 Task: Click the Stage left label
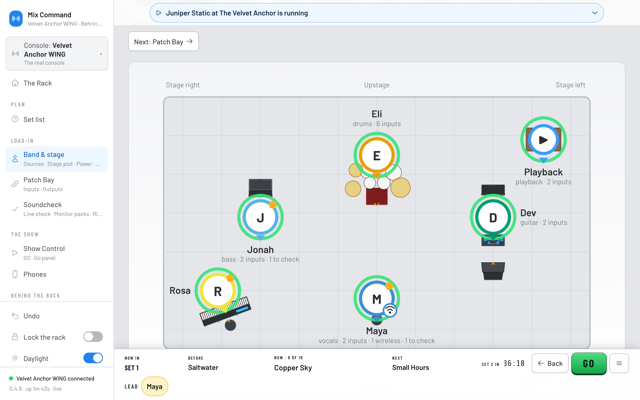tap(570, 85)
